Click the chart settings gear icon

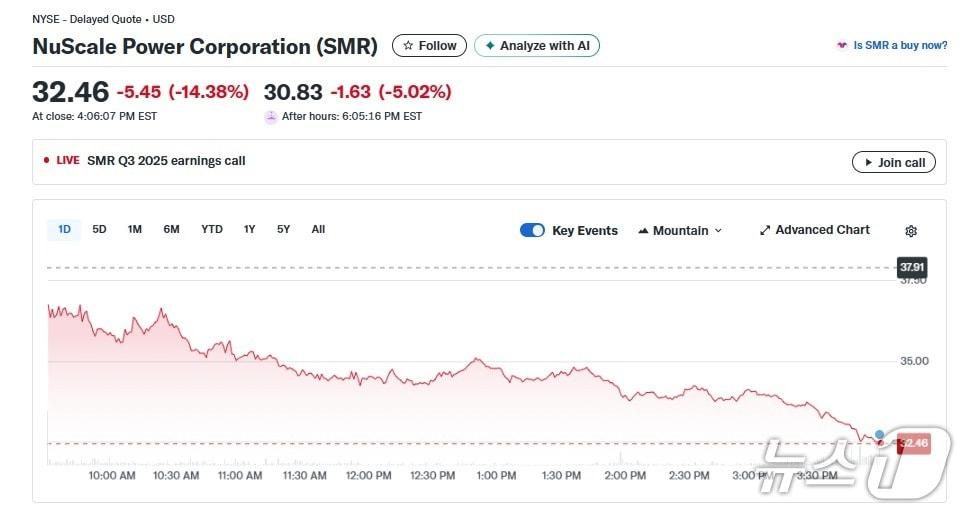click(x=910, y=231)
